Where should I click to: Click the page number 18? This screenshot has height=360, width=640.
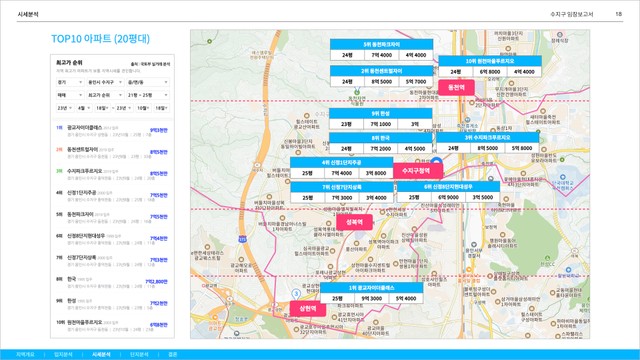(x=618, y=14)
